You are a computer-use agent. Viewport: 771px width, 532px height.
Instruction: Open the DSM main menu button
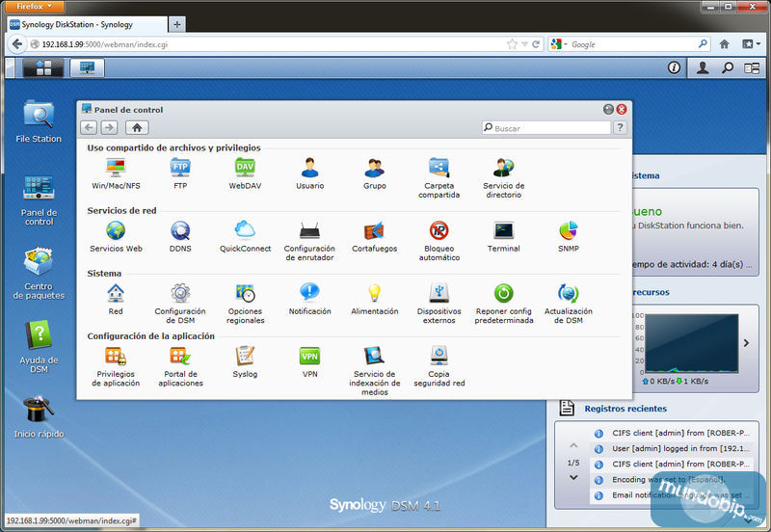tap(43, 67)
